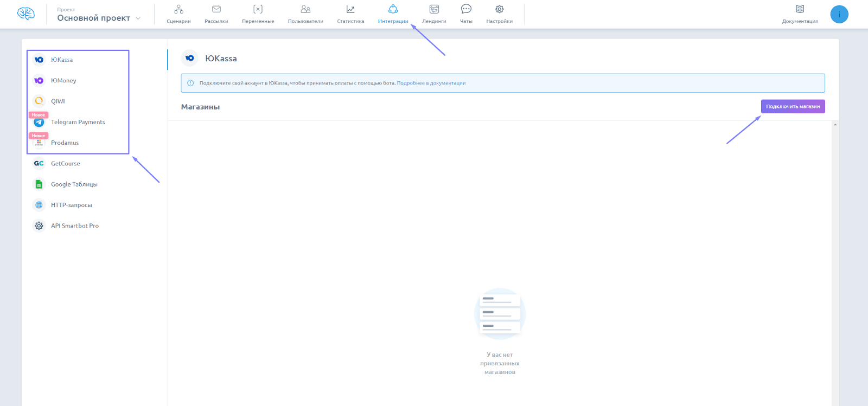Open the Подробнее в документации link

tap(431, 83)
